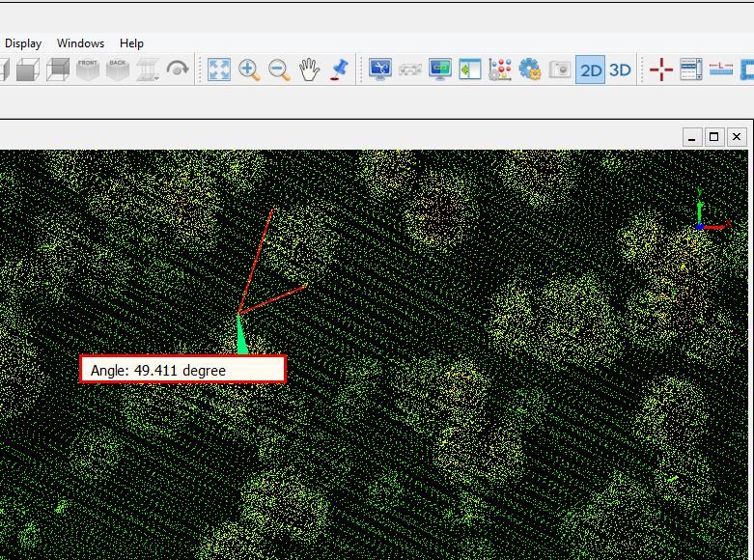Screen dimensions: 754x560
Task: Click the monitor with chain link icon
Action: click(x=440, y=70)
